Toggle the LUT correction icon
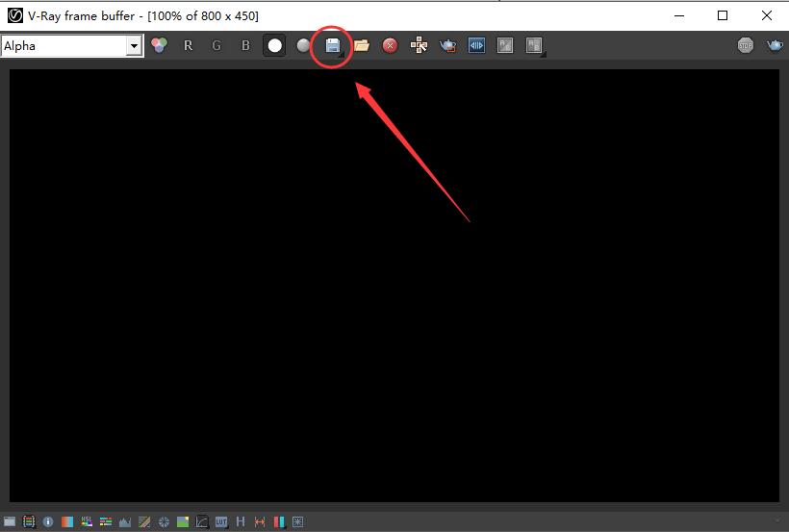Viewport: 789px width, 532px height. click(221, 522)
